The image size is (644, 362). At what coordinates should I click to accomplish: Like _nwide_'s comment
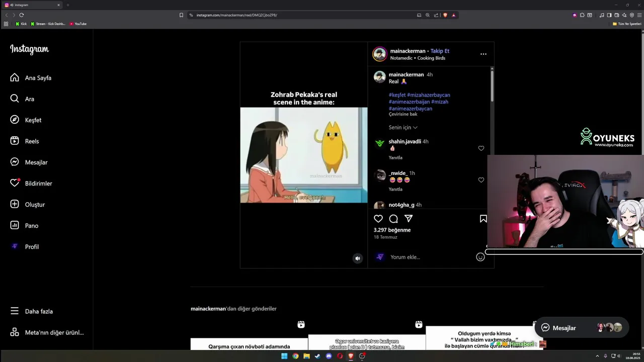click(481, 180)
